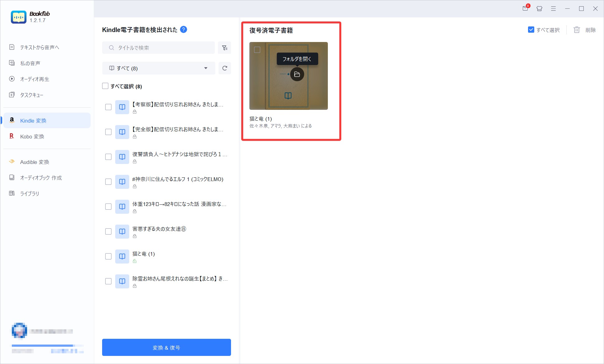
Task: Refresh the Kindle book list
Action: 224,68
